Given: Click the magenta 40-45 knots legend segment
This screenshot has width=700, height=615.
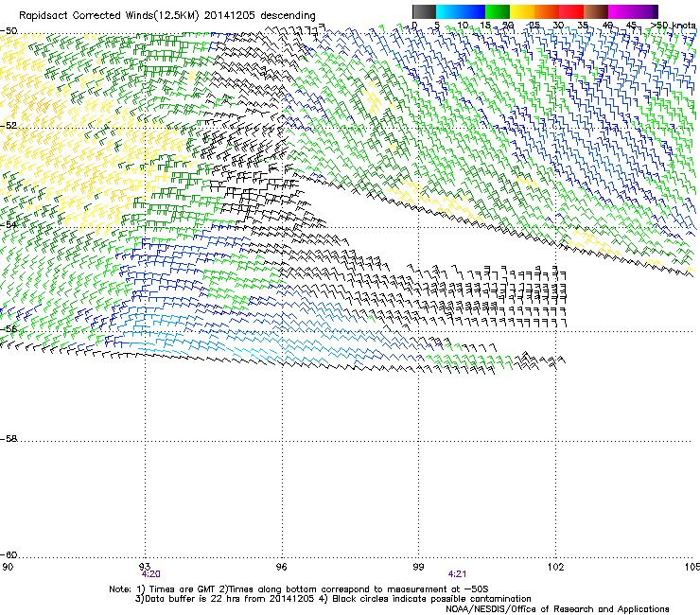Looking at the screenshot, I should tap(621, 11).
